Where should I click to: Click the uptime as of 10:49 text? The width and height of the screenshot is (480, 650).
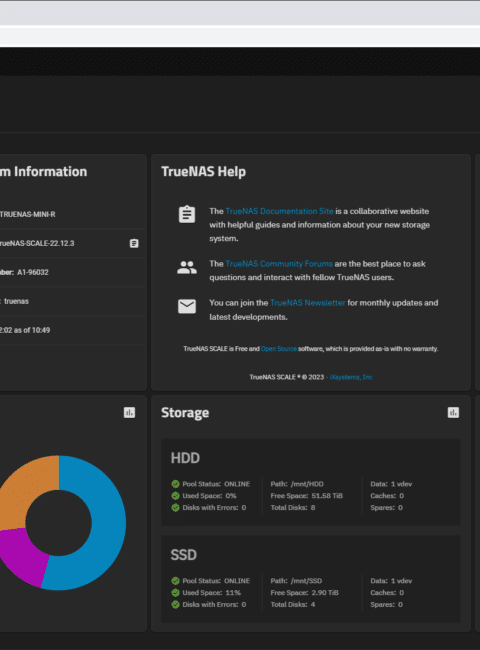point(25,330)
